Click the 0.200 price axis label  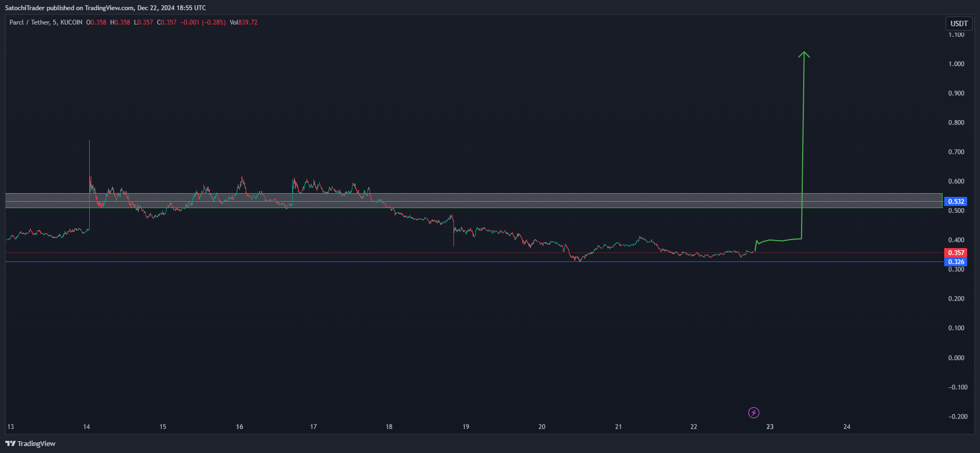tap(956, 299)
